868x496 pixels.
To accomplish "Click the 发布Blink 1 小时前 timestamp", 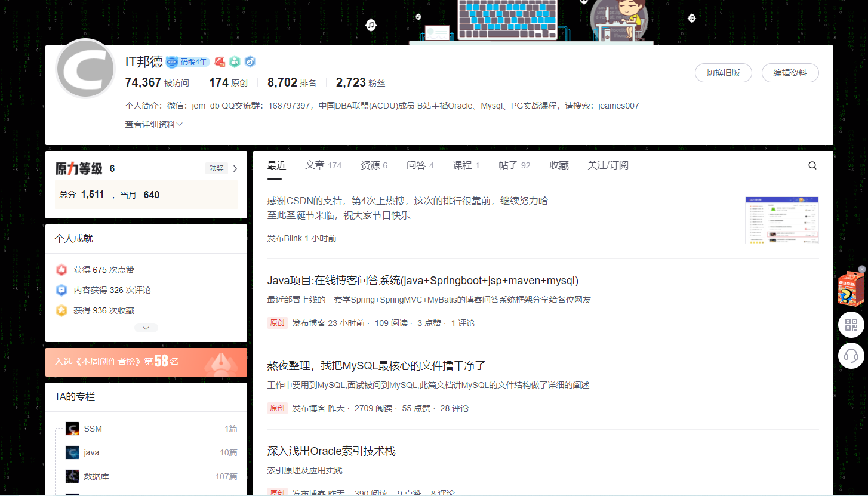I will tap(302, 238).
